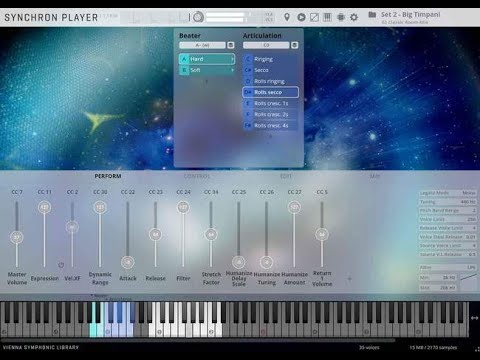Click the 35 voices status readout
The image size is (480, 360).
click(x=369, y=347)
